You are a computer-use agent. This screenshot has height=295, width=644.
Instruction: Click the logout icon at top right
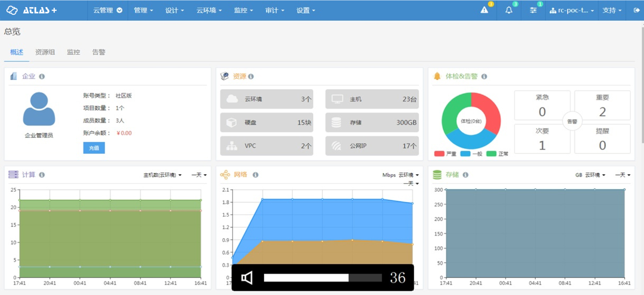[636, 10]
